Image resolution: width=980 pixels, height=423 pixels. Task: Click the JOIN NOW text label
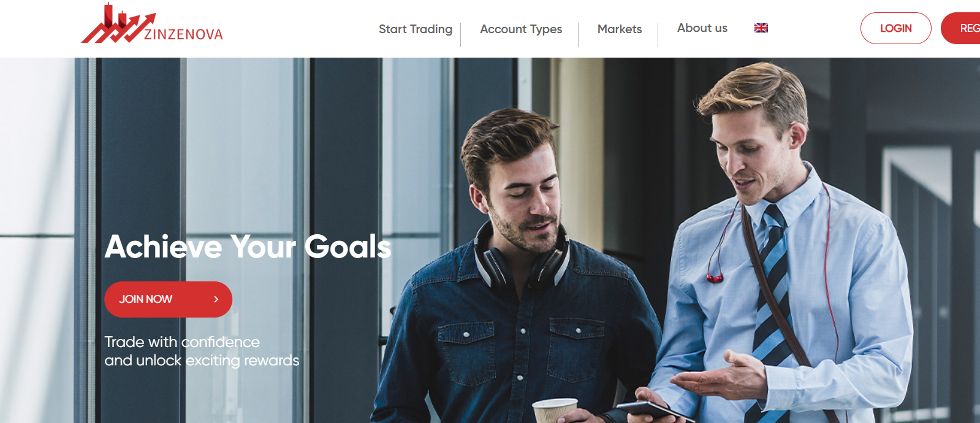[x=145, y=299]
